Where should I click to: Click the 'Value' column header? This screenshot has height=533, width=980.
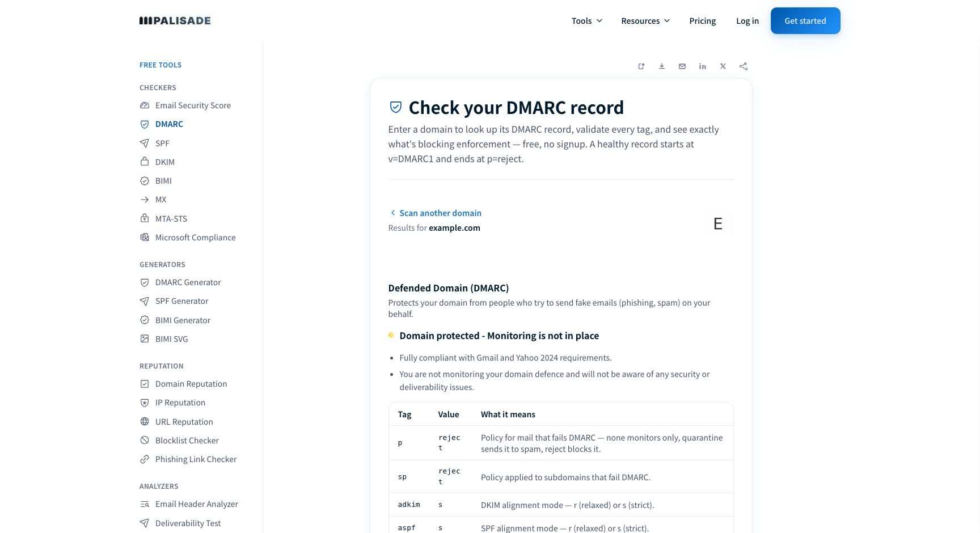pos(449,414)
